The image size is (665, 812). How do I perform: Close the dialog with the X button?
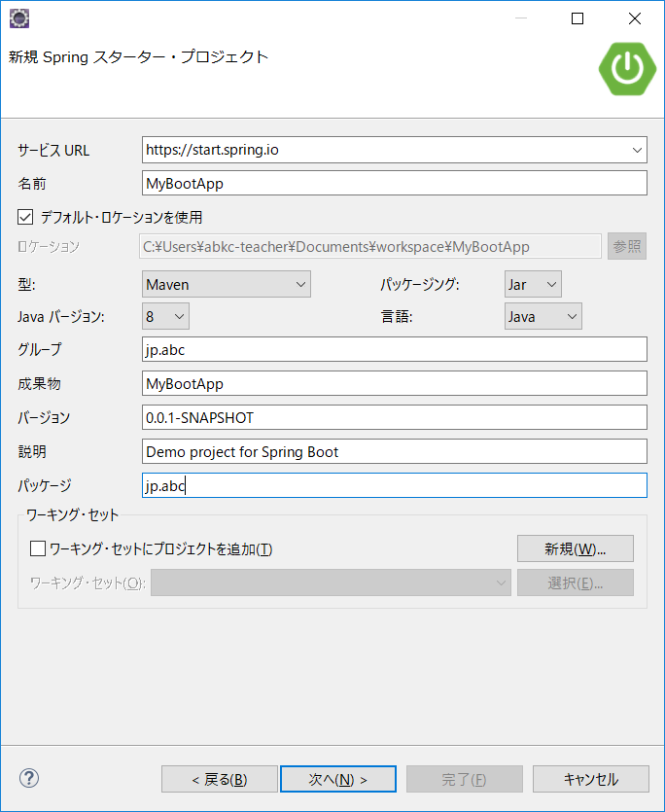point(634,18)
